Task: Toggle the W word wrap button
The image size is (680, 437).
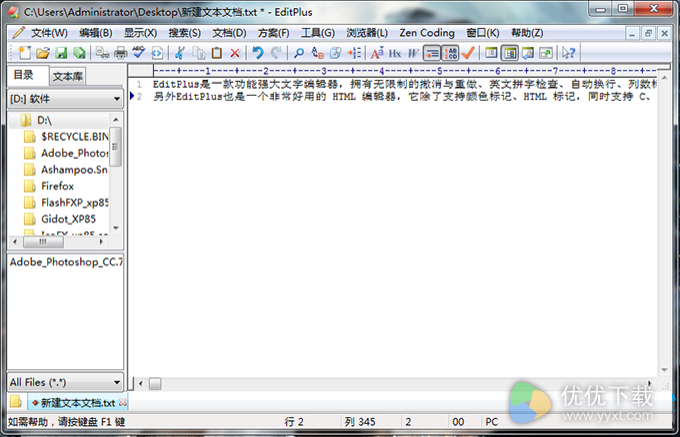Action: 412,53
